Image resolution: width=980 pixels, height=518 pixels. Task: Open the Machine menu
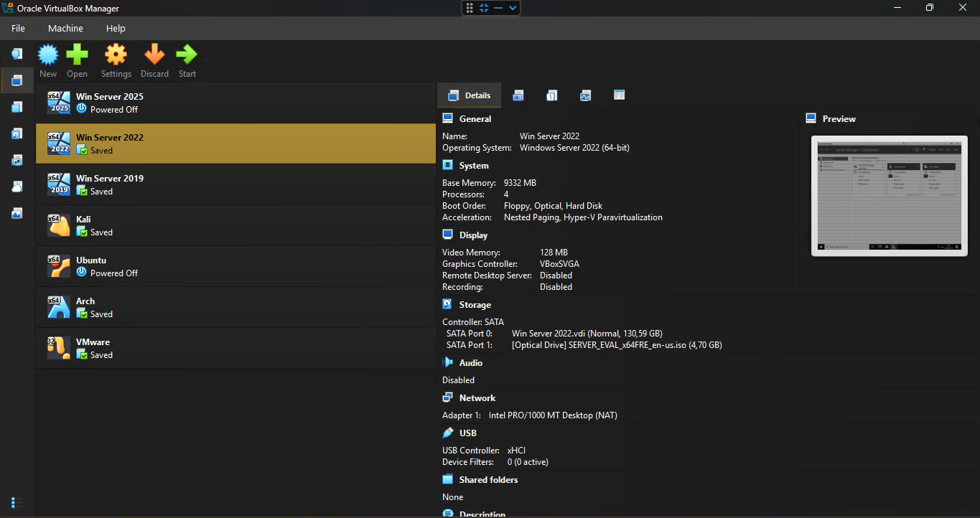coord(65,28)
